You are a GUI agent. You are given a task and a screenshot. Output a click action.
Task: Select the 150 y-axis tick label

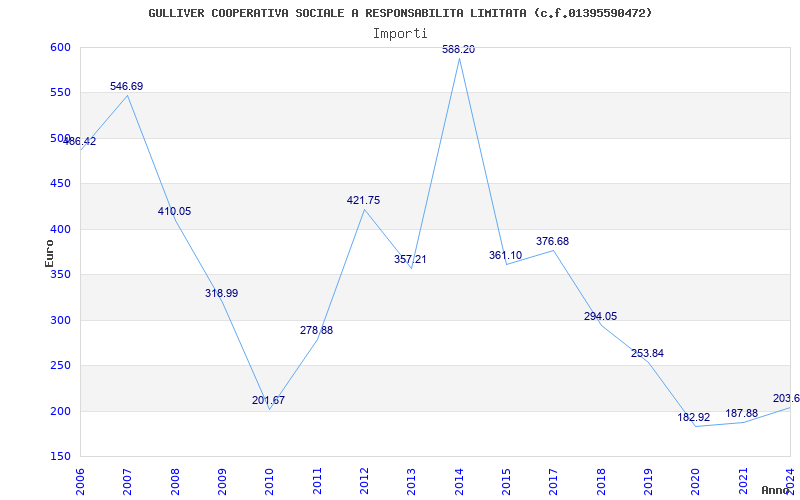click(x=60, y=457)
